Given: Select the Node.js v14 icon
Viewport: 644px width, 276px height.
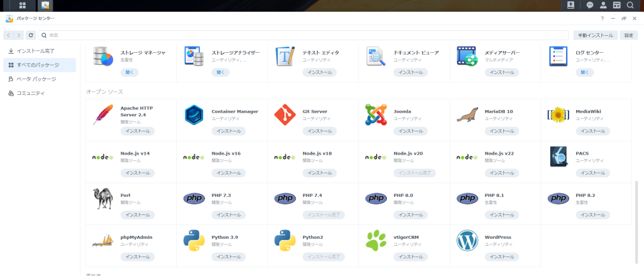Looking at the screenshot, I should (x=103, y=157).
